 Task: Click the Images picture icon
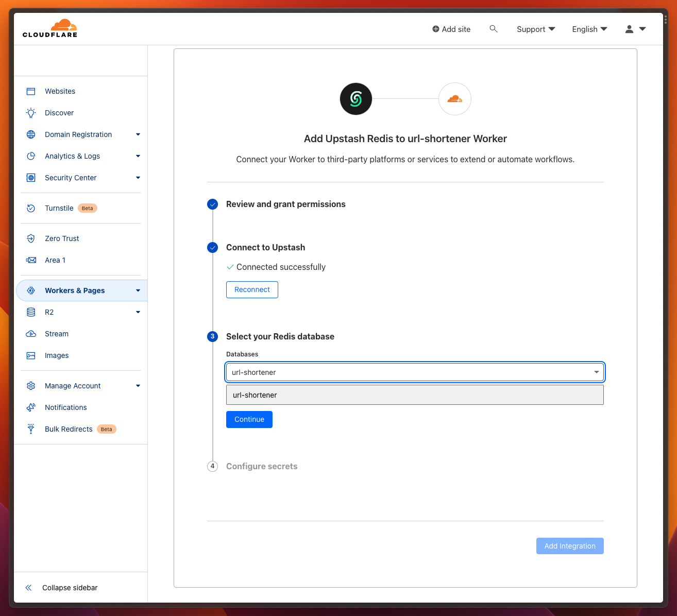pos(31,355)
